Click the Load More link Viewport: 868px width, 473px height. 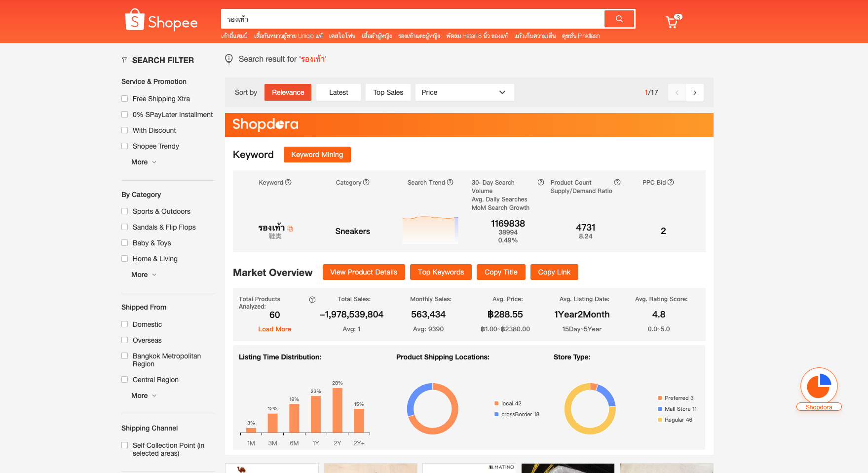[x=274, y=329]
